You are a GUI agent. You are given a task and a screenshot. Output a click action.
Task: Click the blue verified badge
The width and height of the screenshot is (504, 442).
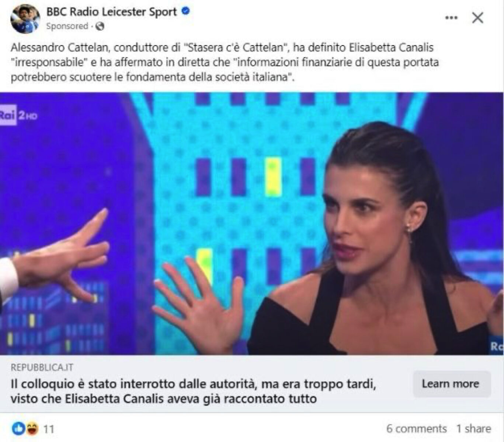pyautogui.click(x=186, y=11)
